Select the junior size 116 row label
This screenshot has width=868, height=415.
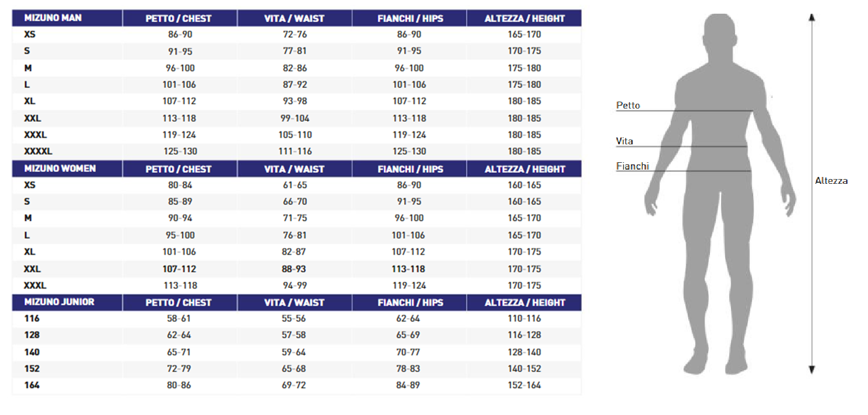(32, 319)
